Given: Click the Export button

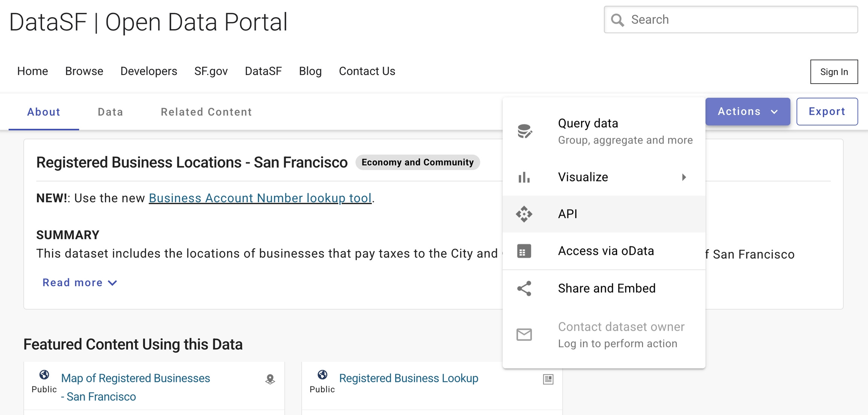Looking at the screenshot, I should click(827, 111).
